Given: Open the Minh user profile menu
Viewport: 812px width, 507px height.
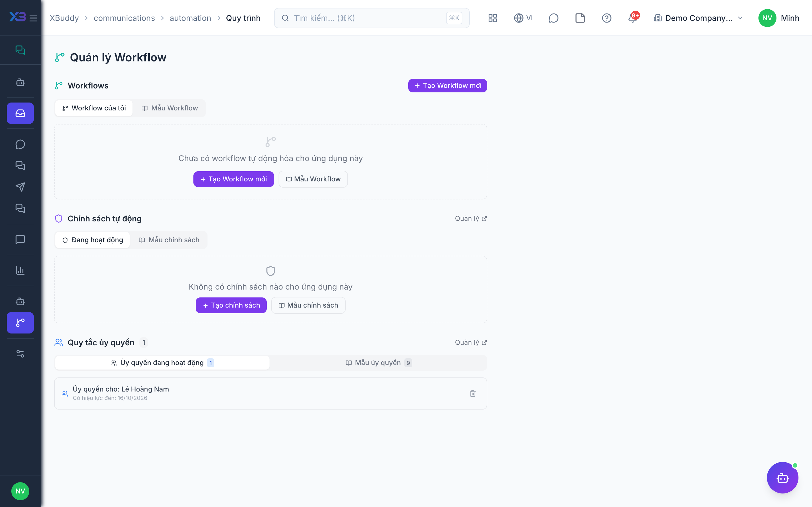Looking at the screenshot, I should (x=778, y=18).
